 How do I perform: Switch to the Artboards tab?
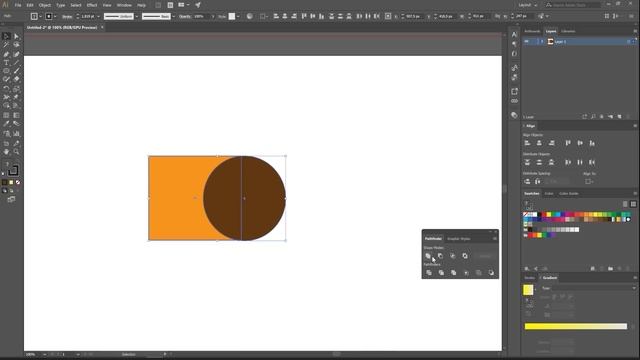[x=532, y=31]
